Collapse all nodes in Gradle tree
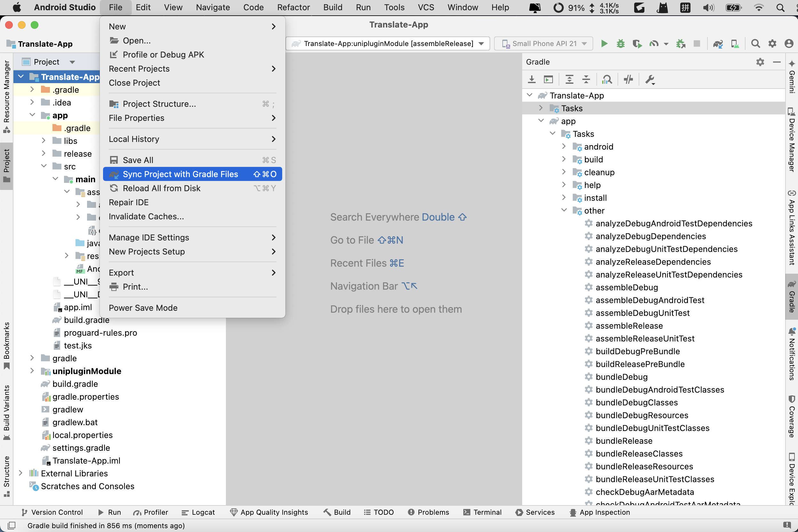The height and width of the screenshot is (532, 798). point(586,79)
